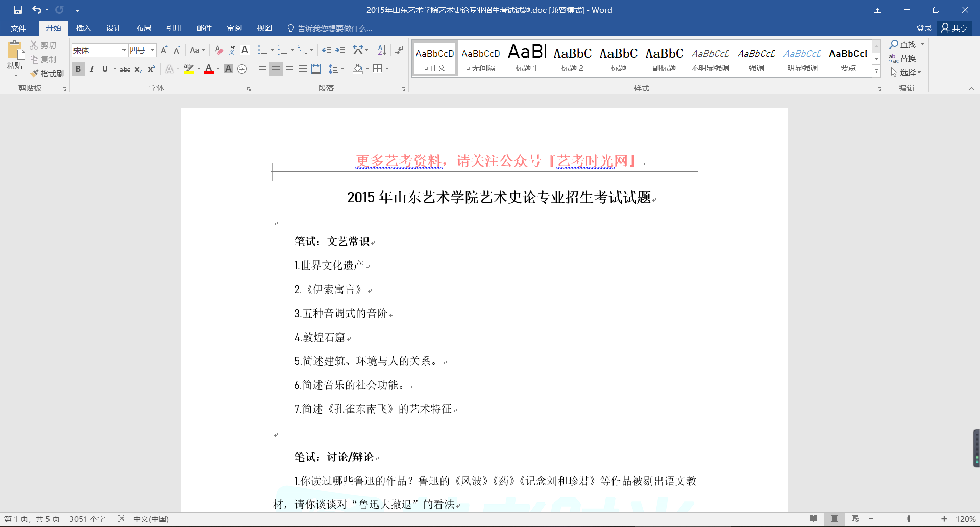Open the font size dropdown
980x527 pixels.
[x=153, y=50]
